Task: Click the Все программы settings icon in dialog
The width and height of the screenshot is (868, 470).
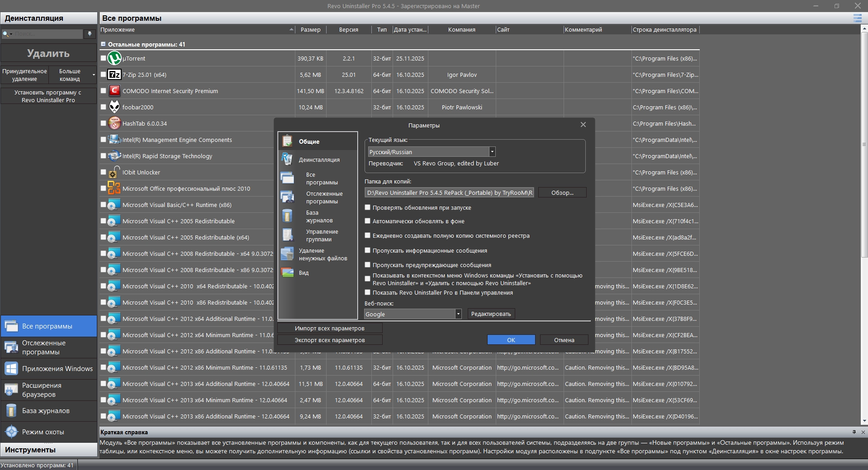Action: click(x=287, y=178)
